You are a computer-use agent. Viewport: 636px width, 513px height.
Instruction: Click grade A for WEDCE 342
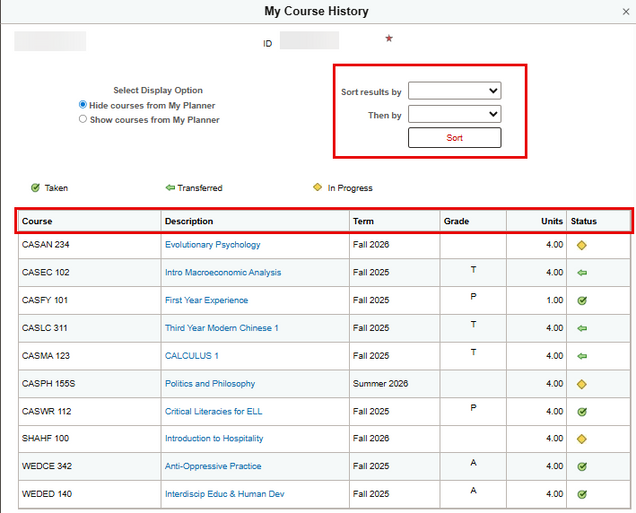pos(473,463)
